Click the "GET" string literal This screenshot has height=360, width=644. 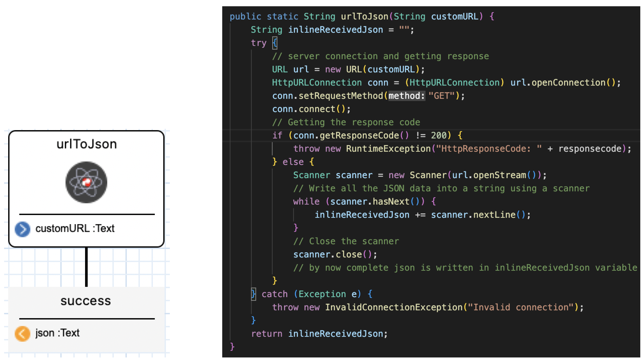coord(441,96)
